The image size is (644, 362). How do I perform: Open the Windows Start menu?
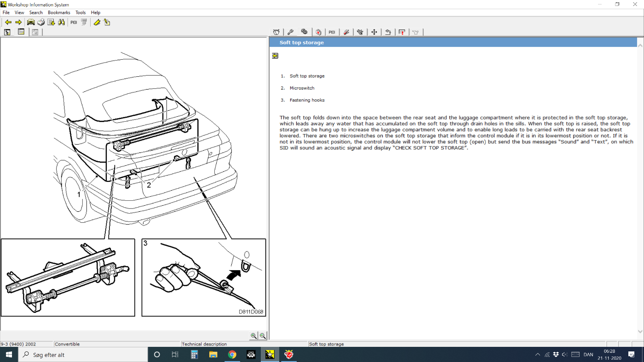point(9,355)
